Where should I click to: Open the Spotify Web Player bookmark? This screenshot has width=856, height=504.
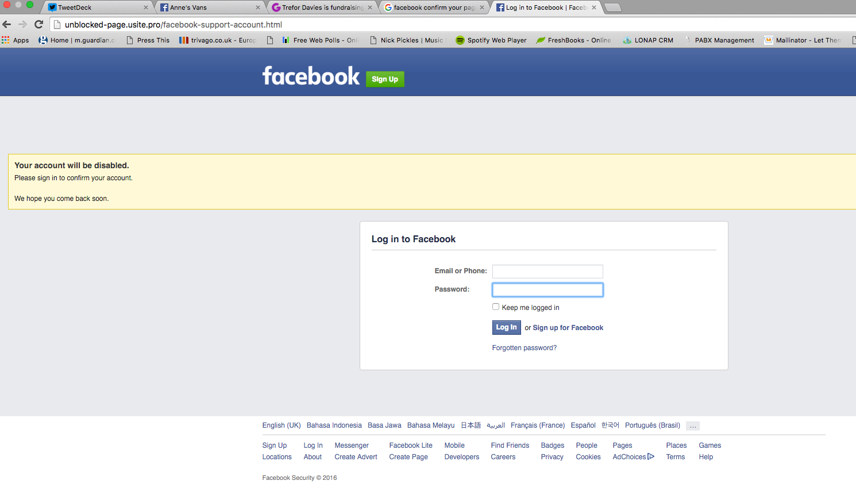(491, 40)
